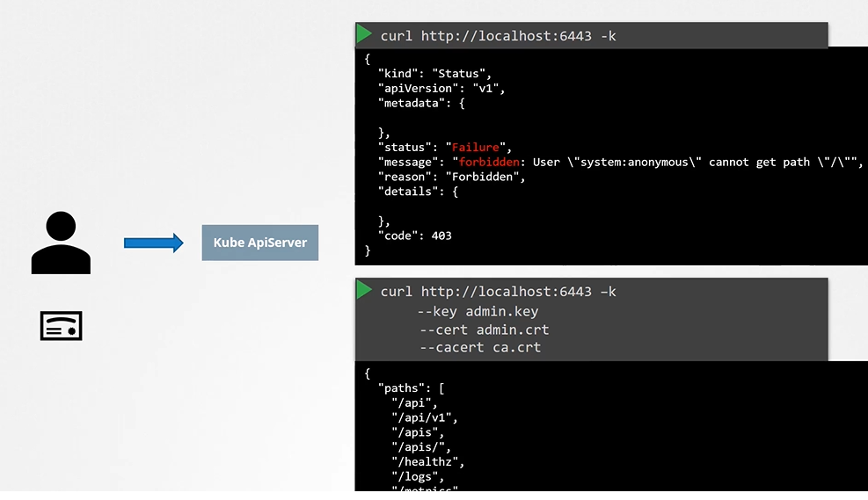Click the user person icon
The height and width of the screenshot is (500, 868).
(61, 242)
